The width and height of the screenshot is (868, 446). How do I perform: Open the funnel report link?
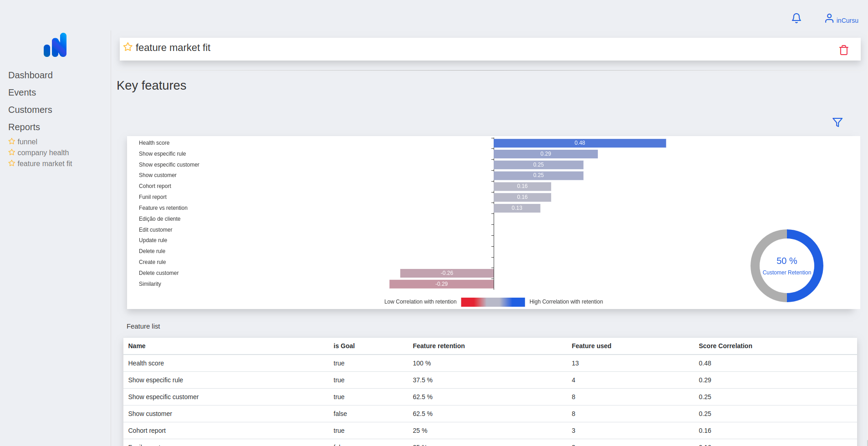27,142
